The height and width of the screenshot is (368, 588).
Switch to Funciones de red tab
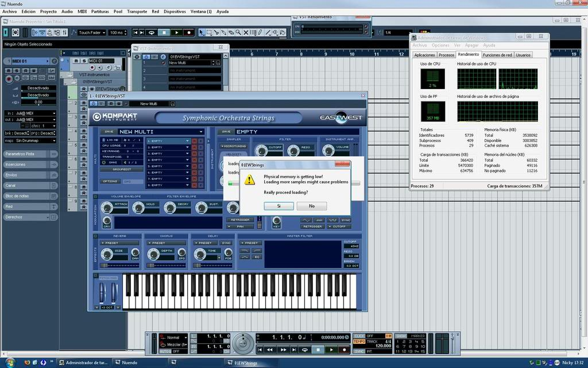(497, 55)
